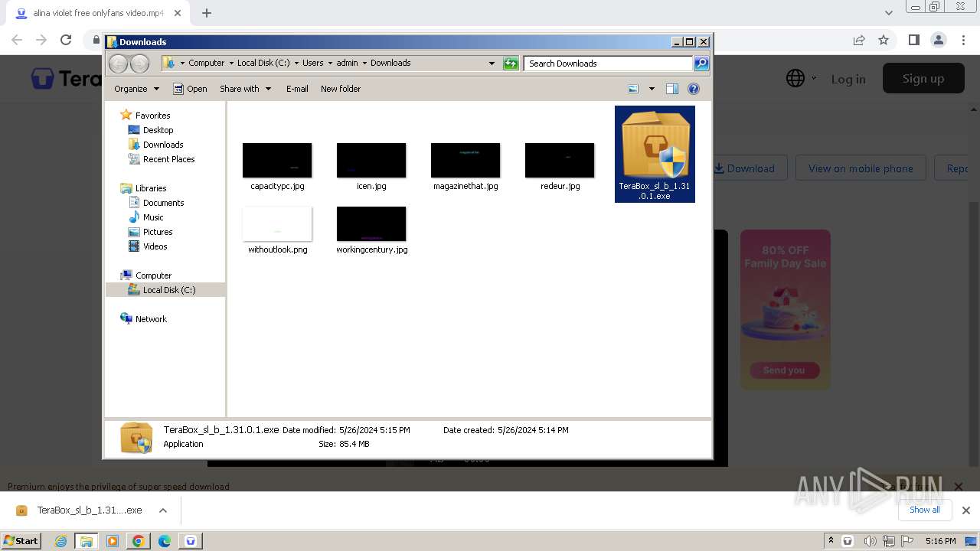
Task: Go forward in the Explorer window
Action: (x=139, y=64)
